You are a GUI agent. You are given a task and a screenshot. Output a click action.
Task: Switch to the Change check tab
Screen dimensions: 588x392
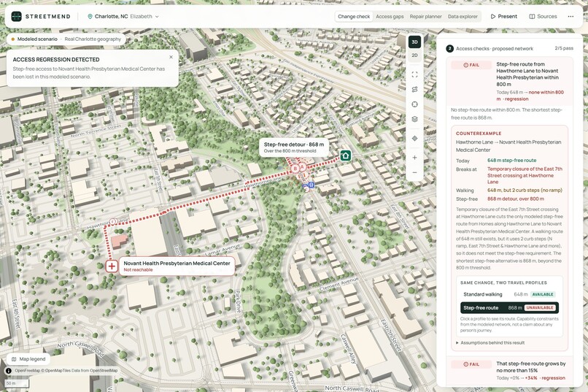tap(354, 17)
